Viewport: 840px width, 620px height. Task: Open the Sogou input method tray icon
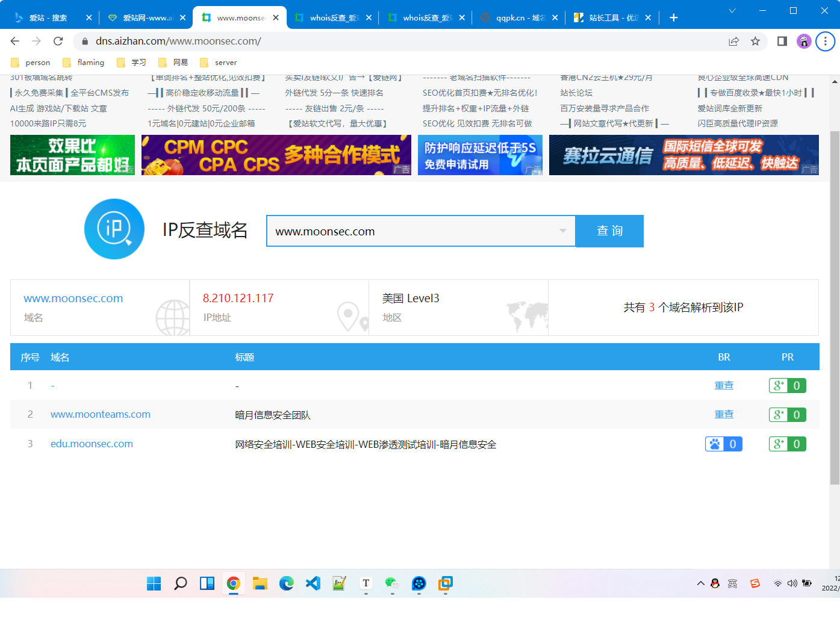755,583
